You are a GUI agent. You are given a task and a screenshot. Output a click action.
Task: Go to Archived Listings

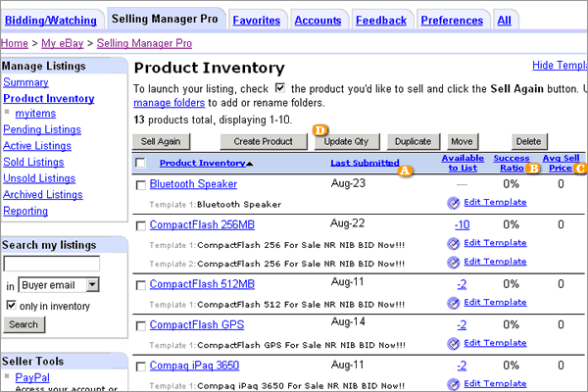[x=43, y=195]
